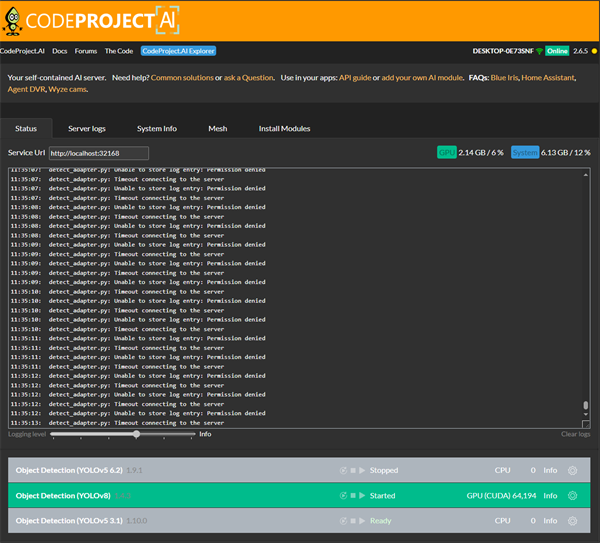Image resolution: width=600 pixels, height=543 pixels.
Task: Click the log panel resize grip
Action: [585, 424]
